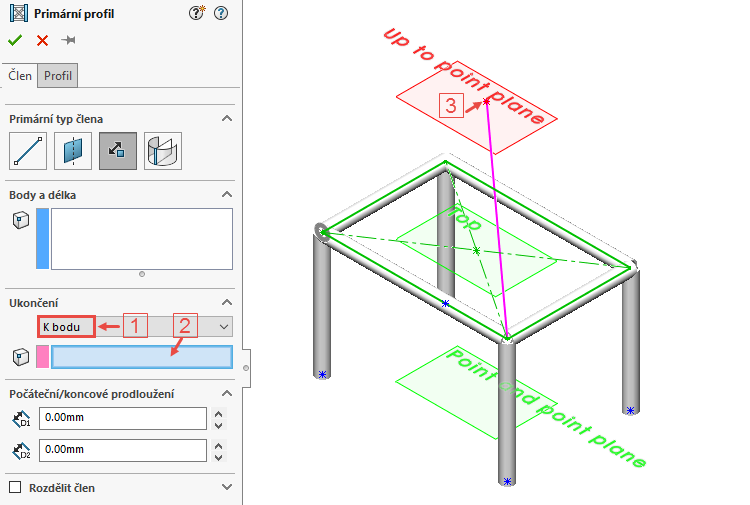Cancel with the red X icon

tap(43, 40)
